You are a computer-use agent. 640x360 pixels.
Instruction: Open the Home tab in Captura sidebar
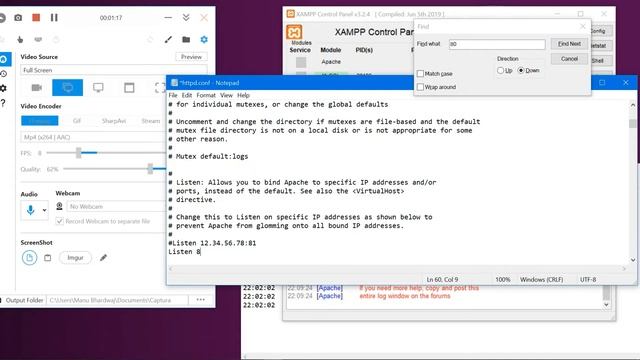click(4, 59)
